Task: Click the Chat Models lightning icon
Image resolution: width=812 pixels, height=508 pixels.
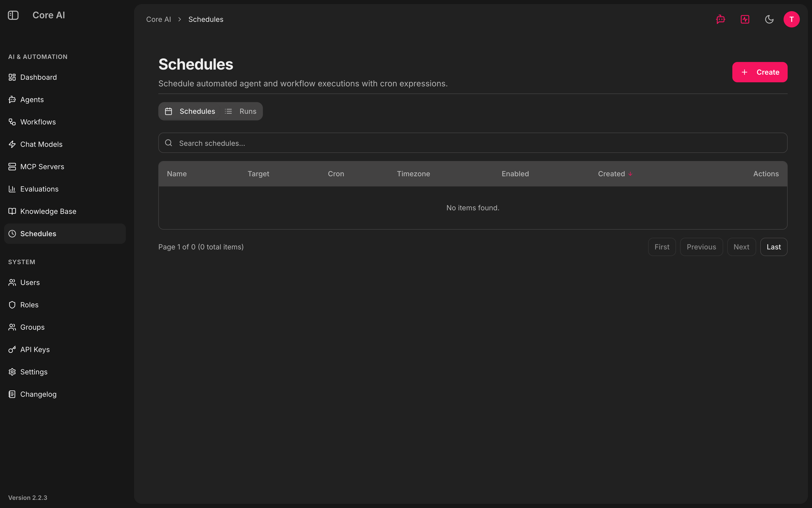Action: (12, 144)
